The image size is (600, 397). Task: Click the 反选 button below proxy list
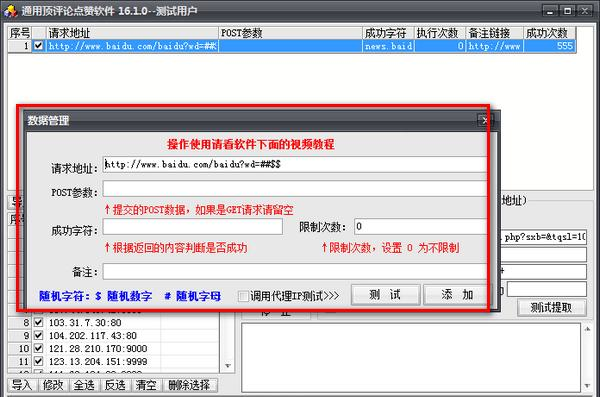click(115, 385)
